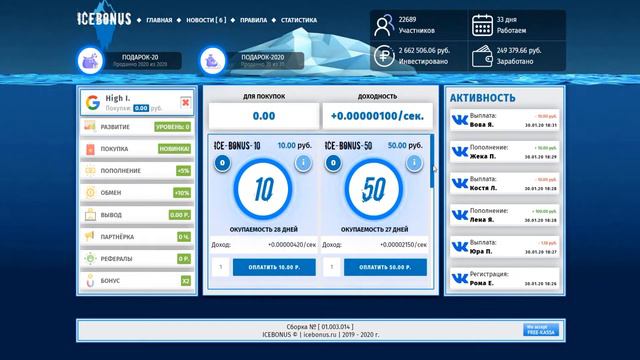640x360 pixels.
Task: Click the ICE-BONUS-50 info icon
Action: [414, 163]
